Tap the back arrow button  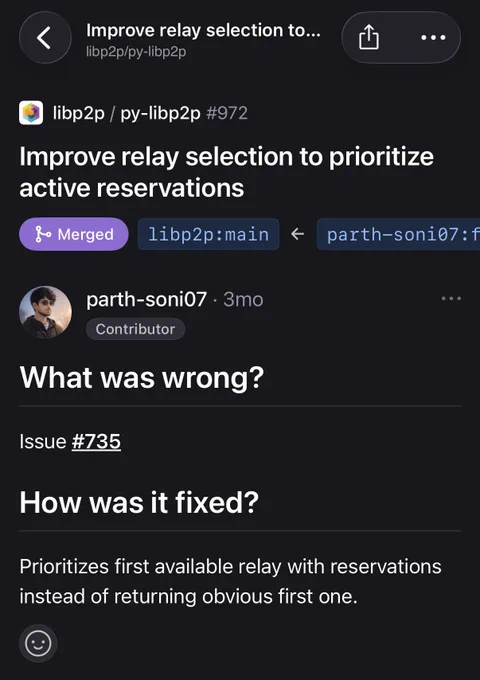tap(45, 37)
